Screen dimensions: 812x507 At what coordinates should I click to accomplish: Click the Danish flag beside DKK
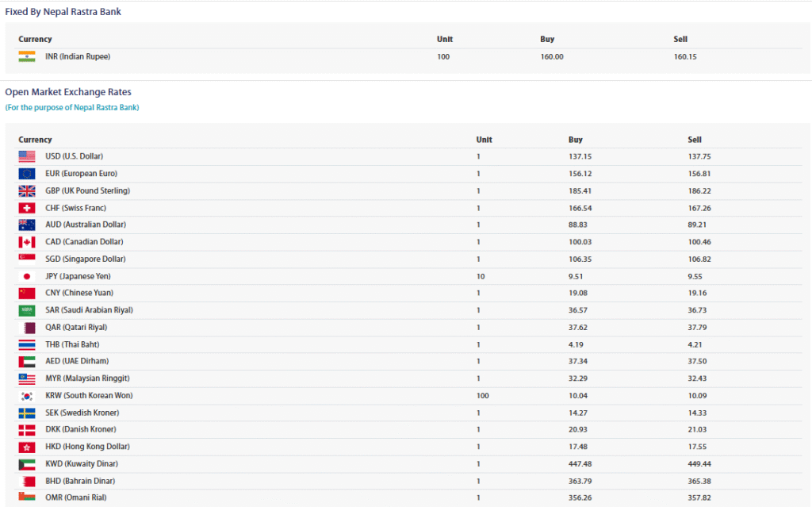point(27,429)
